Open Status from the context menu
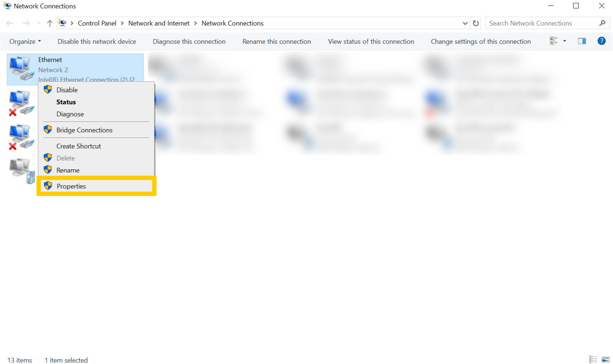Image resolution: width=613 pixels, height=364 pixels. pyautogui.click(x=96, y=102)
